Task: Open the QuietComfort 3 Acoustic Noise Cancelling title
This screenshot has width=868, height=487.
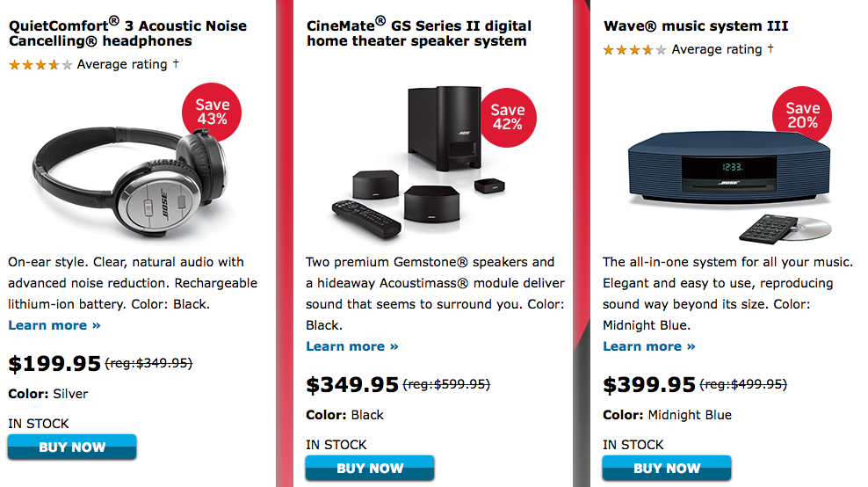Action: click(127, 33)
